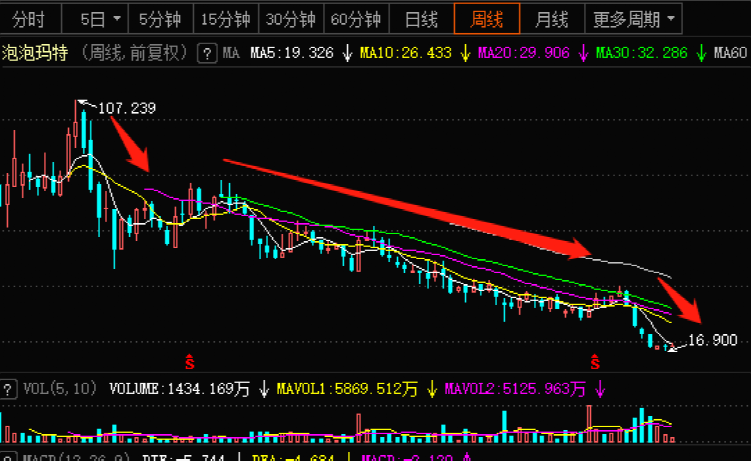Screen dimensions: 751x461
Task: Click the down arrow after MA10 value
Action: tap(465, 53)
